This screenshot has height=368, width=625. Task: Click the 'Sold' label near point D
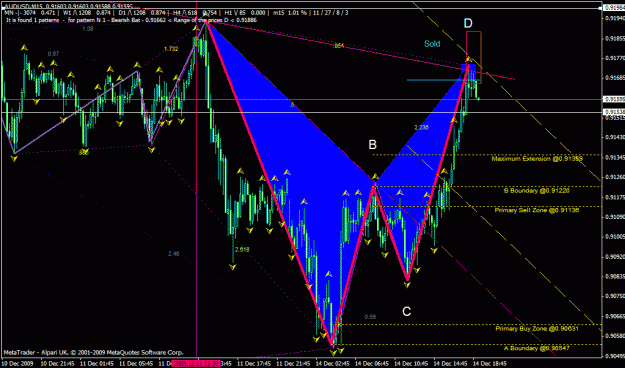[432, 43]
